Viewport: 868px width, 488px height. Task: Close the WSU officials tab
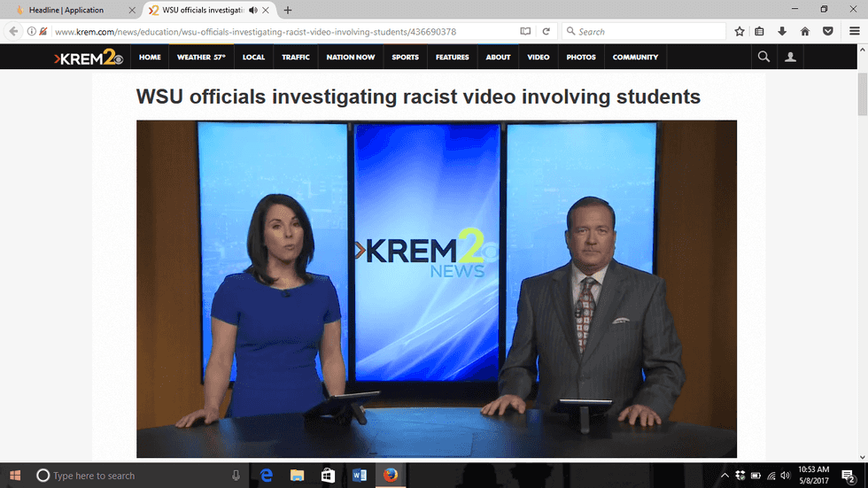(266, 10)
